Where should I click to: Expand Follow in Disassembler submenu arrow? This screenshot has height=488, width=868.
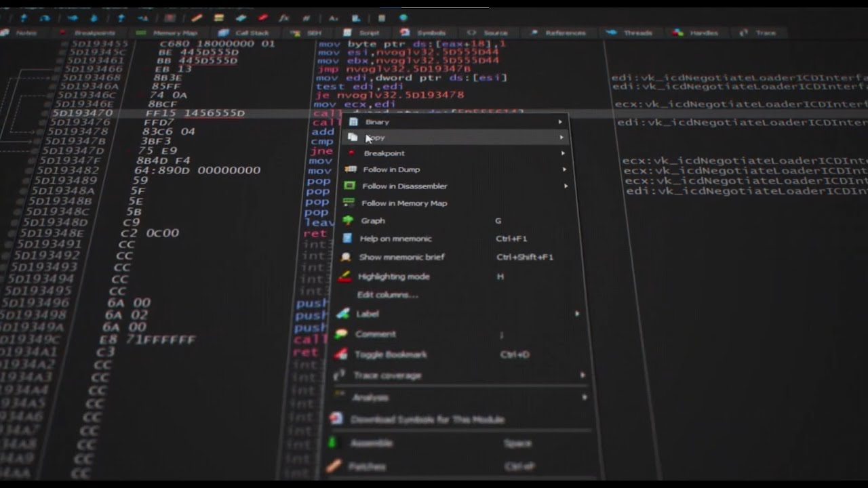(566, 186)
